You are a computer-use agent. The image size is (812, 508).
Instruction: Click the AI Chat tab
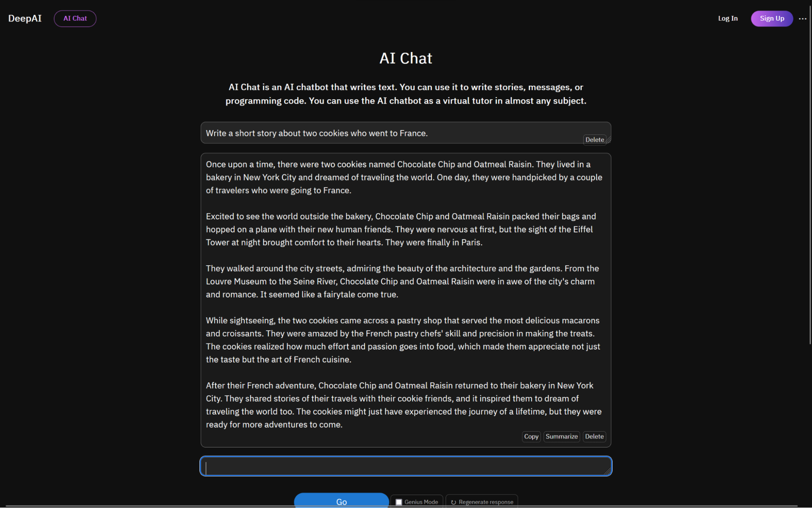coord(74,18)
